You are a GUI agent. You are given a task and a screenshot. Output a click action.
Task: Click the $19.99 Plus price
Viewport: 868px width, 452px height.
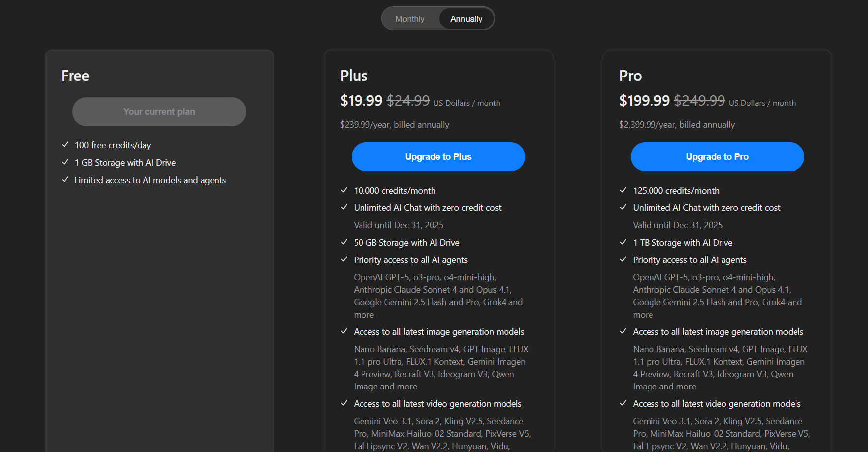(x=361, y=101)
